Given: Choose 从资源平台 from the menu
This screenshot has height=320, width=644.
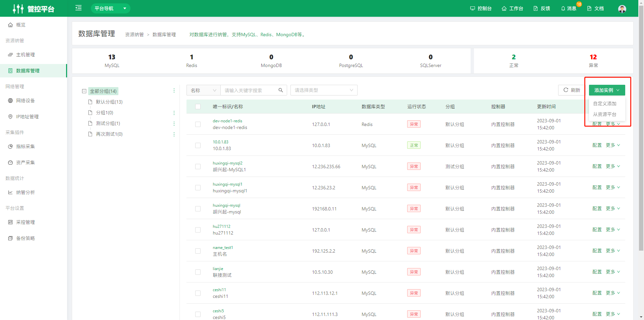Looking at the screenshot, I should point(604,114).
